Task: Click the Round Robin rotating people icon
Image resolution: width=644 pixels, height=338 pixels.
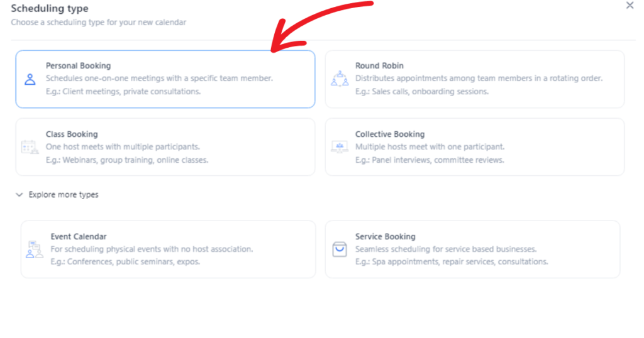Action: 340,79
